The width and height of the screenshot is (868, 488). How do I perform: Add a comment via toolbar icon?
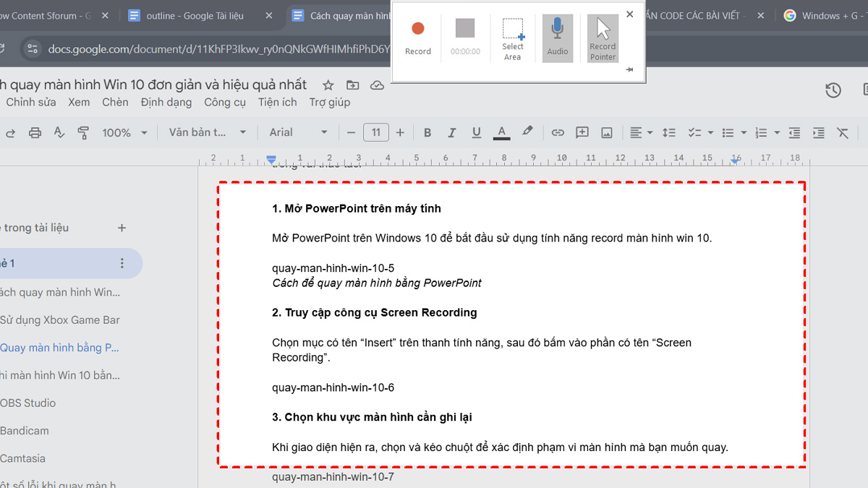[x=582, y=132]
